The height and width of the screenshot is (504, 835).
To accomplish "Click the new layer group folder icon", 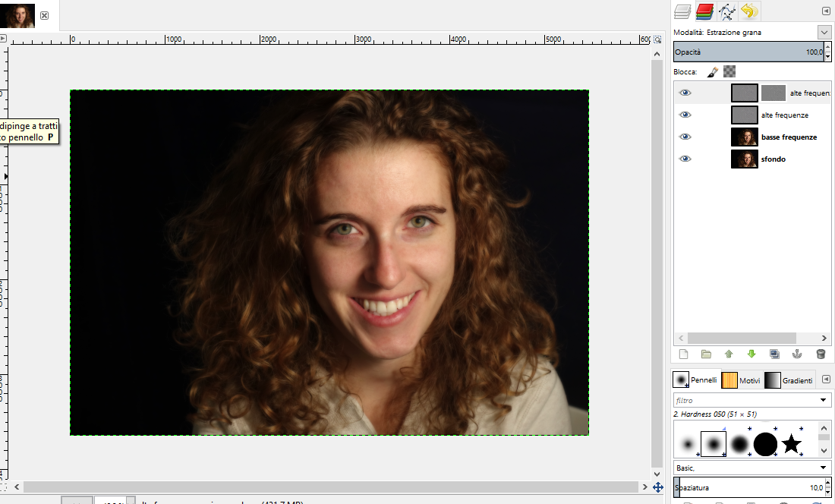I will 706,354.
